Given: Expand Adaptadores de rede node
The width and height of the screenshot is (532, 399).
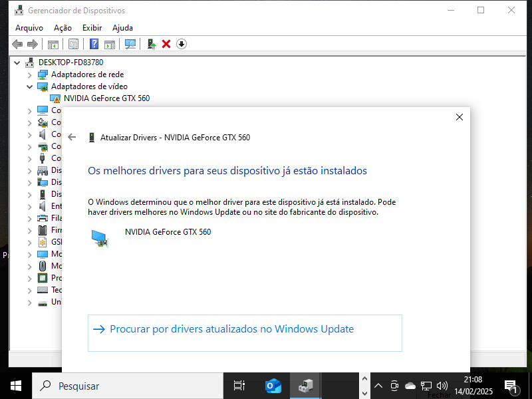Looking at the screenshot, I should click(29, 74).
